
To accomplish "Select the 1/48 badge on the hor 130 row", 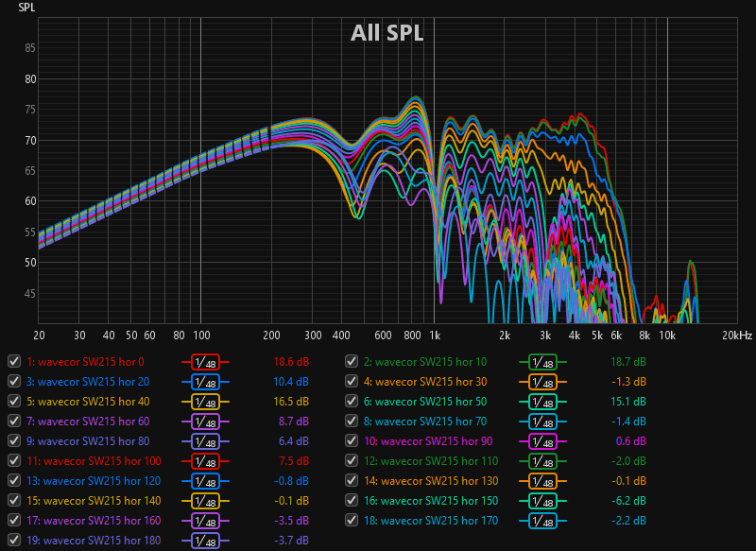I will click(542, 481).
